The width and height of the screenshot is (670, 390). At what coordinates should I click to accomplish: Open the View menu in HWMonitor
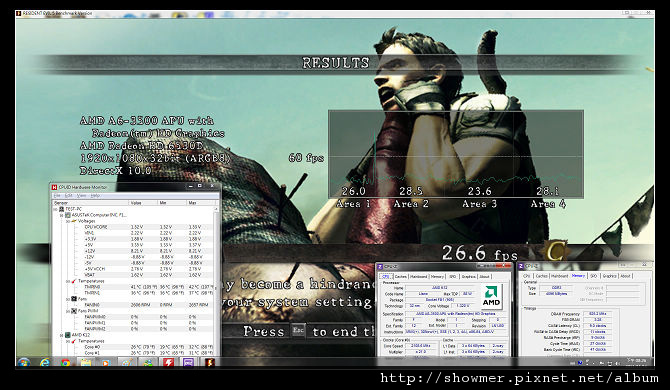click(82, 196)
